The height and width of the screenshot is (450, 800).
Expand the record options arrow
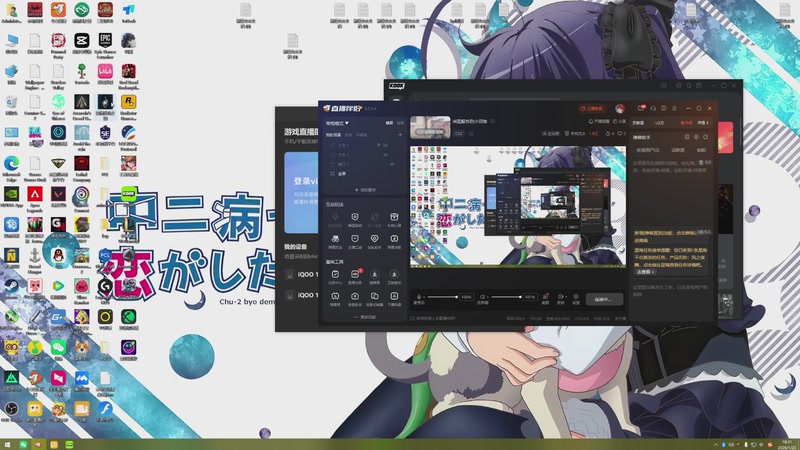[x=564, y=296]
